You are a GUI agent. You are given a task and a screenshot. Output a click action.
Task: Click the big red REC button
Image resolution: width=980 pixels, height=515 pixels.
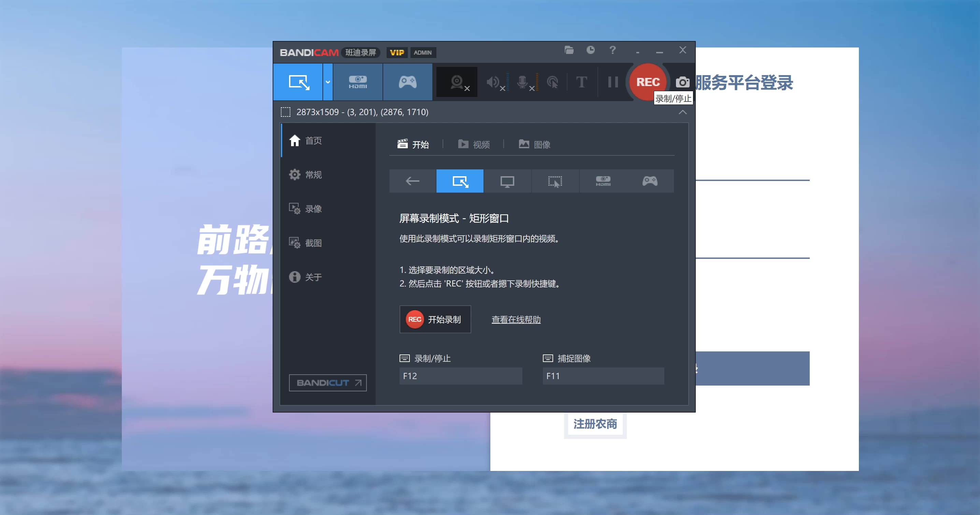point(648,82)
